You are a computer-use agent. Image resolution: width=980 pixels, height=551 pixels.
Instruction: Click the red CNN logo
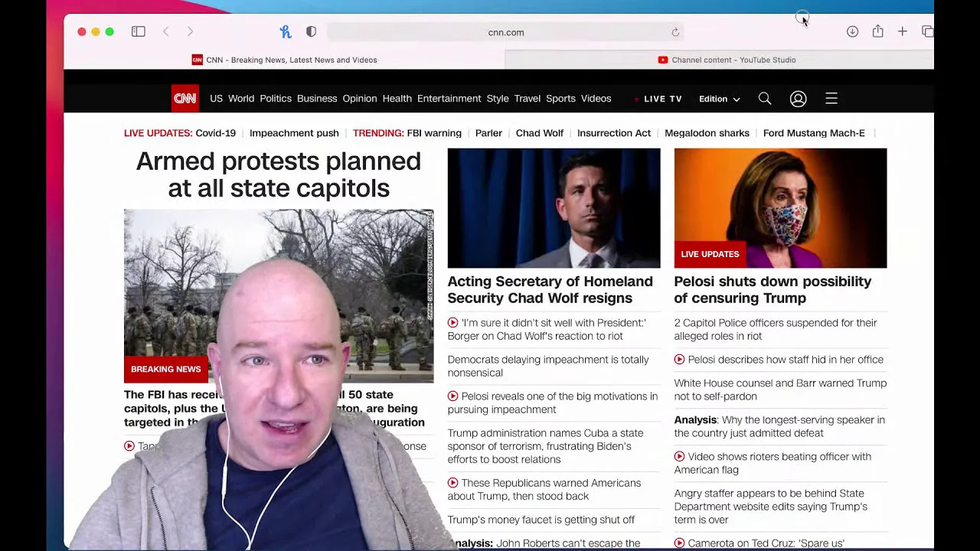pyautogui.click(x=185, y=99)
